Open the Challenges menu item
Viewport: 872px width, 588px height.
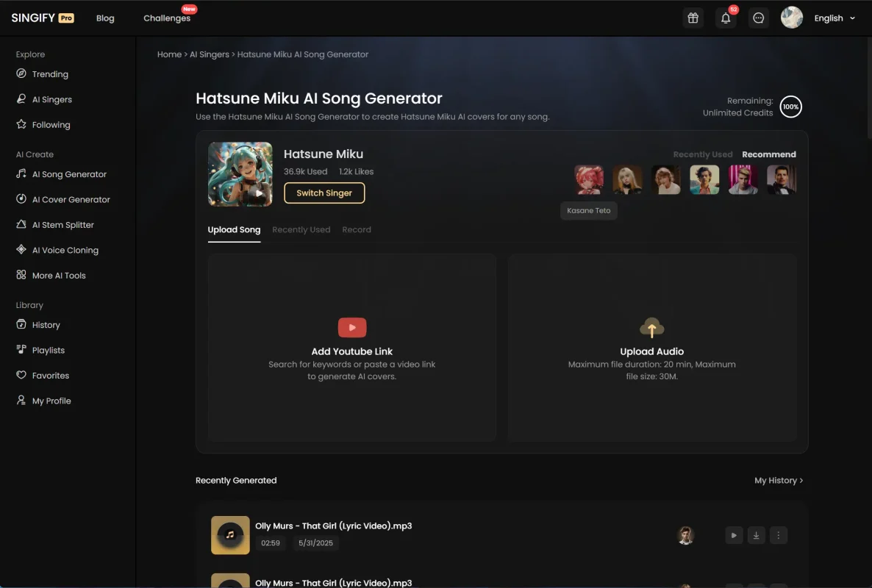167,18
